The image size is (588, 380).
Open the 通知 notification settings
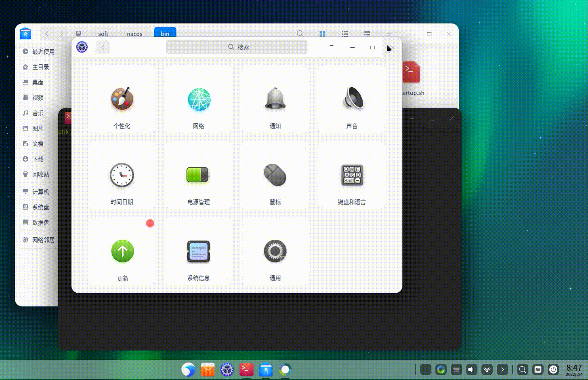pyautogui.click(x=275, y=99)
